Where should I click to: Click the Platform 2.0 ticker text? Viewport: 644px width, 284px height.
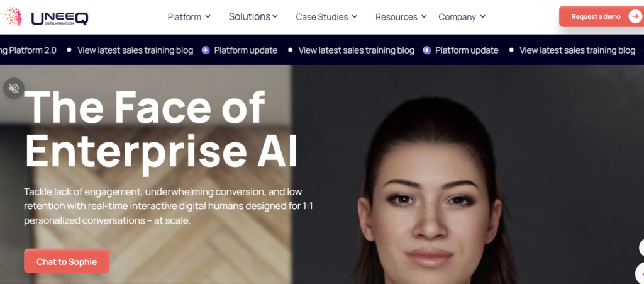(28, 50)
